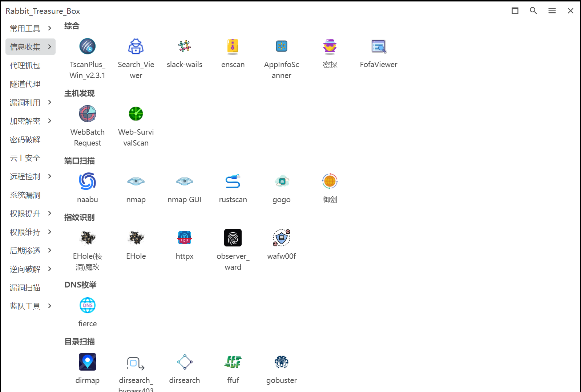The image size is (581, 392).
Task: Launch the plain EHole tool icon
Action: [x=136, y=238]
